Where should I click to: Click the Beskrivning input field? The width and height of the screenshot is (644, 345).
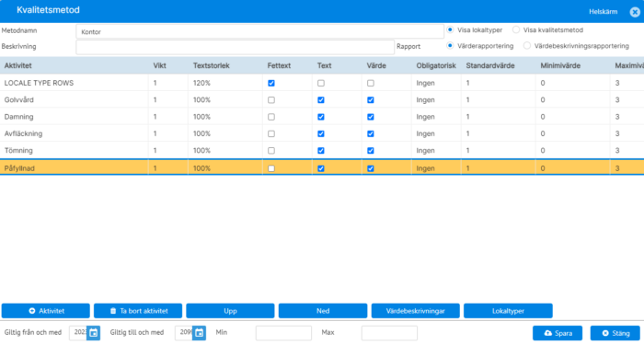235,47
